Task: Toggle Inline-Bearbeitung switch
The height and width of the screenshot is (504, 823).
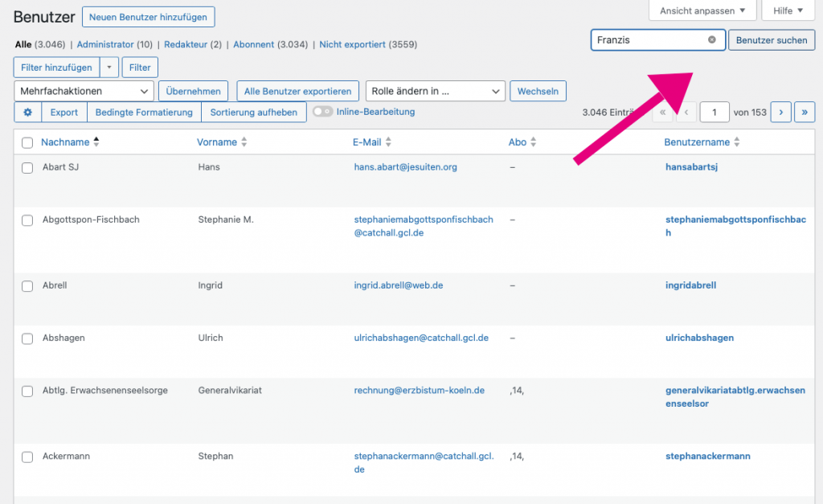Action: click(x=323, y=112)
